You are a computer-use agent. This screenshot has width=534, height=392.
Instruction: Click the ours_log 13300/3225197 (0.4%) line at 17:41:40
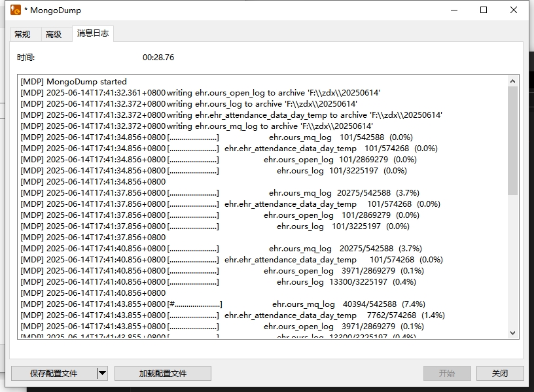pyautogui.click(x=219, y=281)
